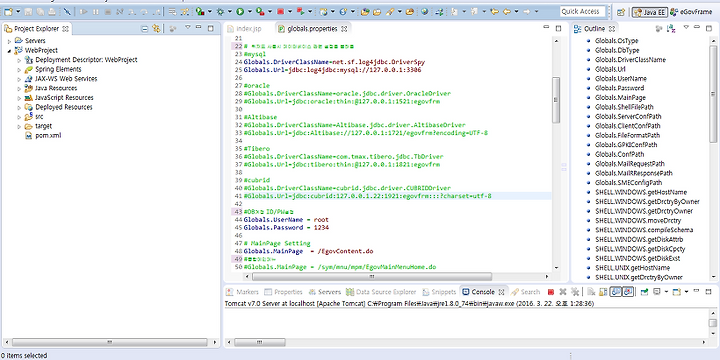The width and height of the screenshot is (720, 360).
Task: Click the Save toolbar icon
Action: tap(28, 11)
